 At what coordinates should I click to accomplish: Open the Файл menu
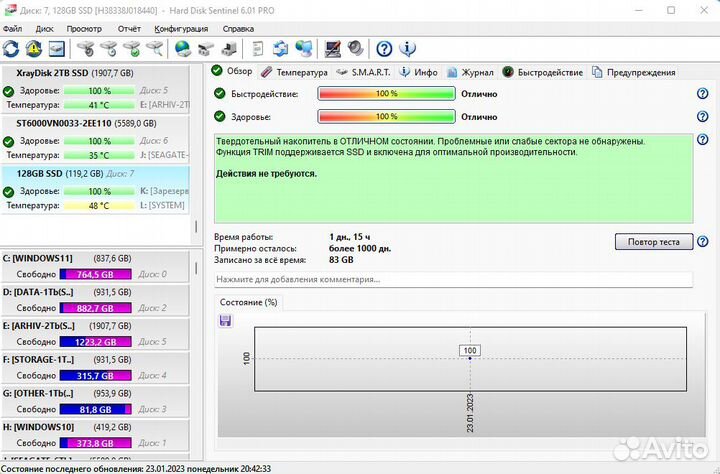click(12, 29)
